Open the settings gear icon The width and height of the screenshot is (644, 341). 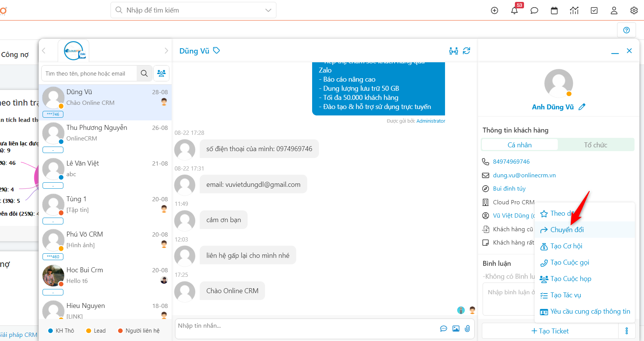click(x=634, y=11)
